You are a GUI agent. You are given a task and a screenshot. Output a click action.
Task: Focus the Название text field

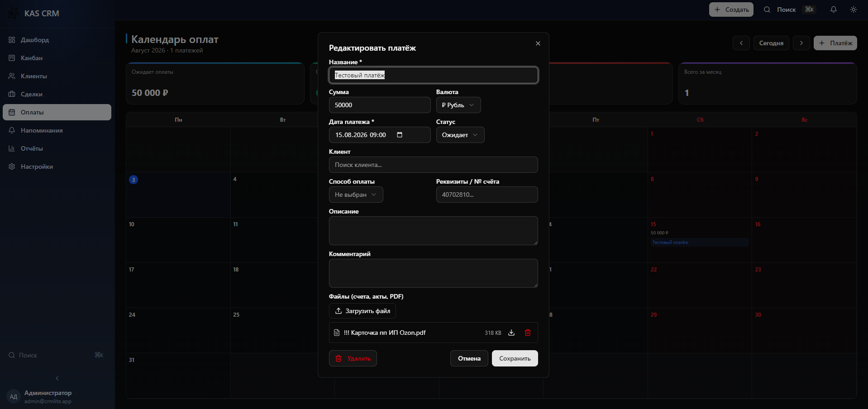(x=434, y=75)
